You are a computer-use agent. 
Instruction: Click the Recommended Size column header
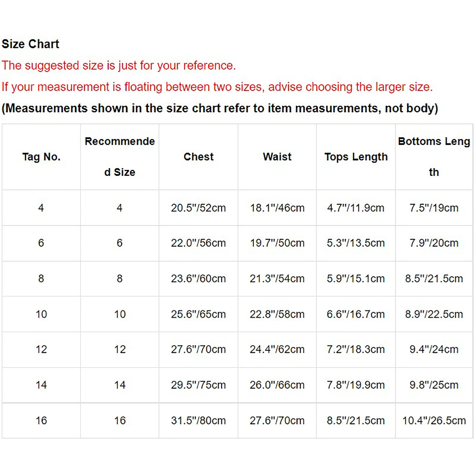(120, 157)
